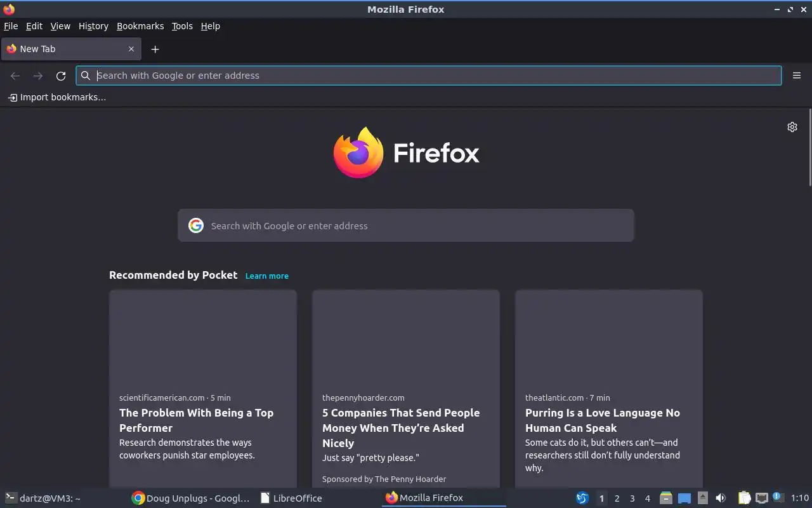Open The Problem With Being a Top Performer

tap(196, 420)
